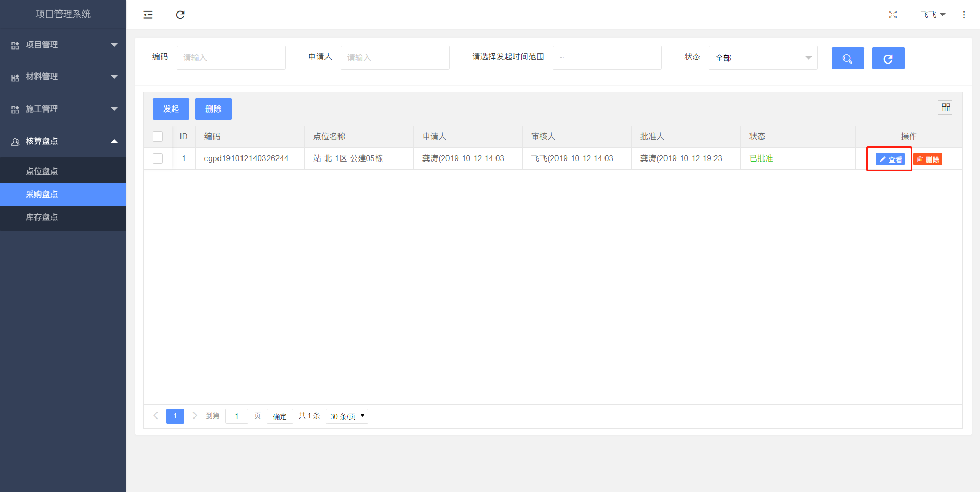Open the column filter grid icon
Screen dimensions: 980x492
tap(946, 107)
